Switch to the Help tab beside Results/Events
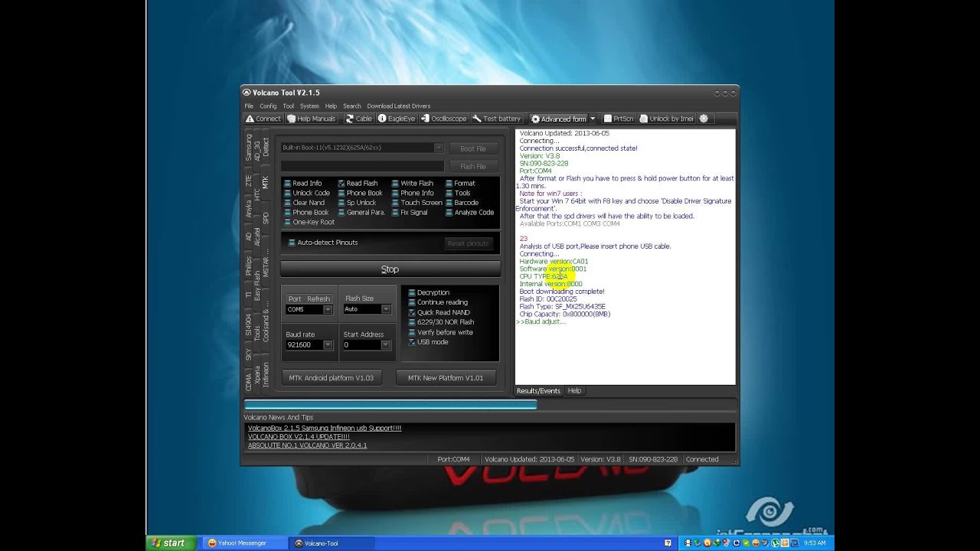980x551 pixels. coord(574,391)
